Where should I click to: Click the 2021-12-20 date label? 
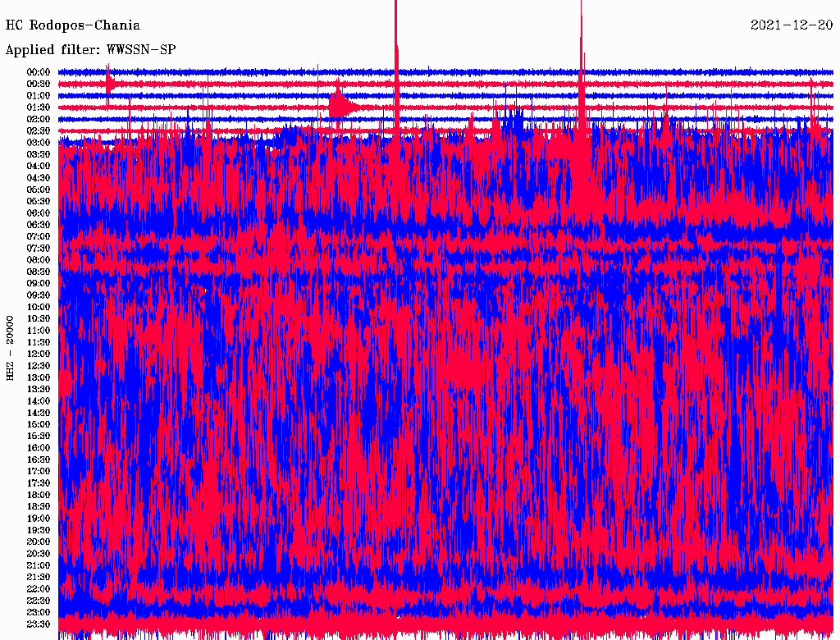click(x=792, y=25)
